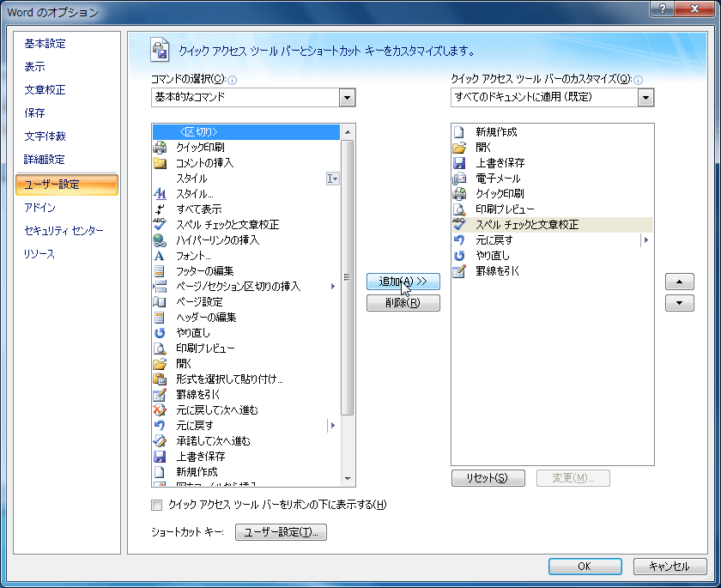Click the 形式を選択して貼り付け clipboard icon

160,379
